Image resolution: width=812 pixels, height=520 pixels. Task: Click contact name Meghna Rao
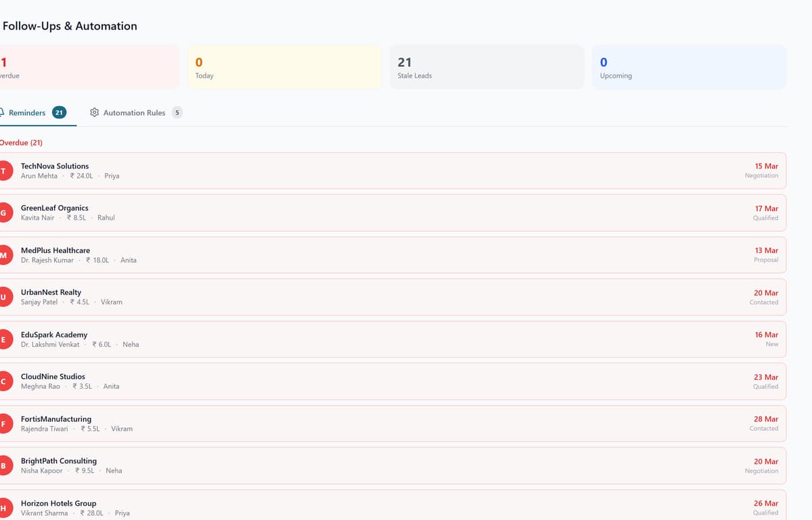pos(41,387)
